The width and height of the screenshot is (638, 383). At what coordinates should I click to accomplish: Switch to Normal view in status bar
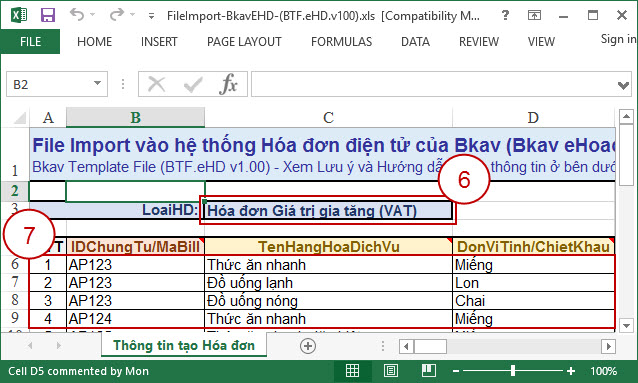pyautogui.click(x=352, y=371)
